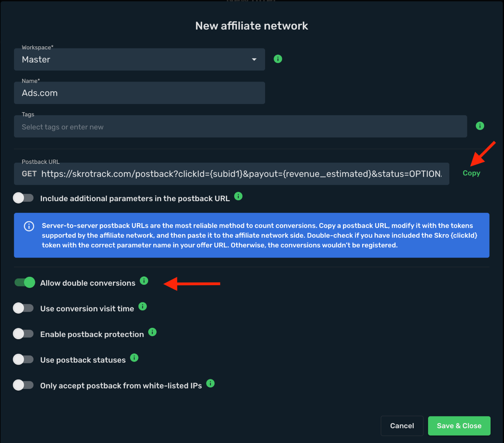The width and height of the screenshot is (504, 443).
Task: Click the 'Enable postback protection' label
Action: [92, 335]
